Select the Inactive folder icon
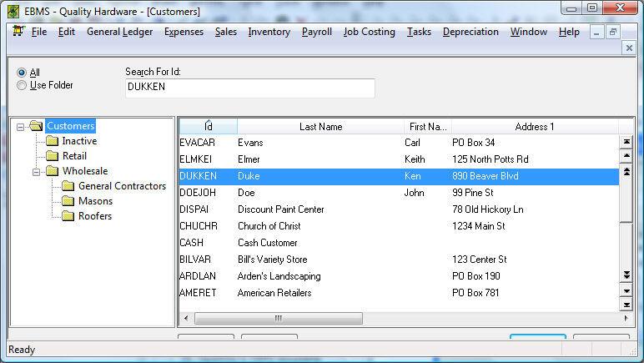Screen dimensions: 644x363 52,141
